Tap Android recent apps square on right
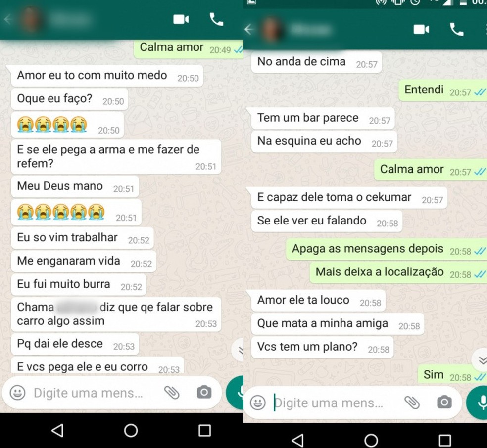Viewport: 487px width, 448px height. click(445, 440)
